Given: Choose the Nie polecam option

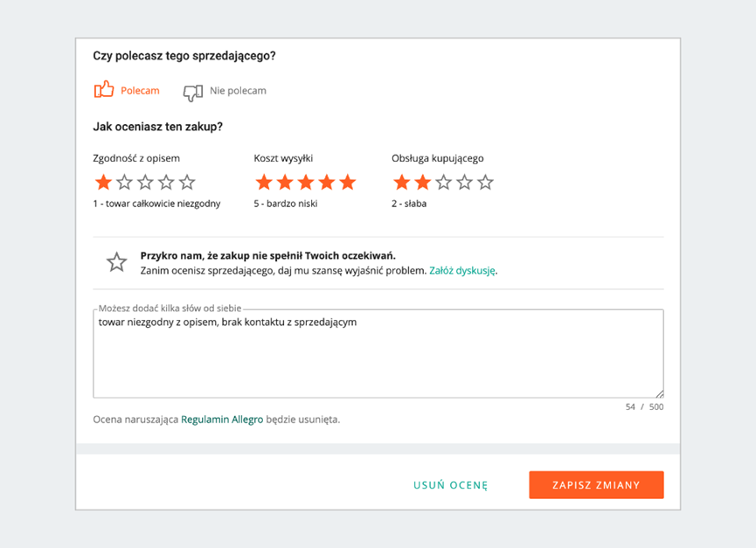Looking at the screenshot, I should 238,91.
